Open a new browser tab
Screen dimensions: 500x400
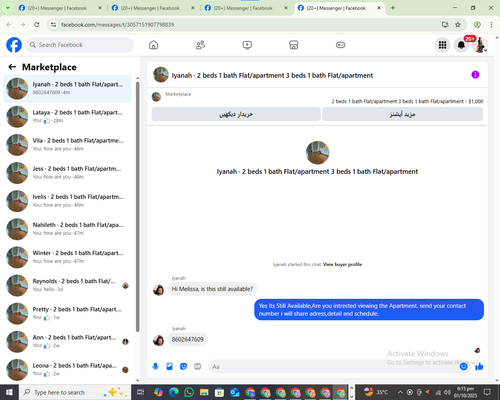click(x=393, y=8)
